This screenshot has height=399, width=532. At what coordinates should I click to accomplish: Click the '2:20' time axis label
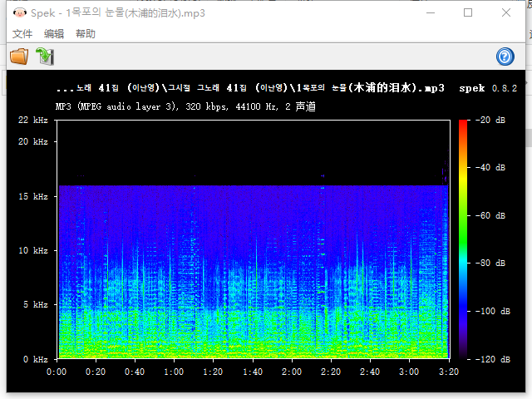click(331, 372)
